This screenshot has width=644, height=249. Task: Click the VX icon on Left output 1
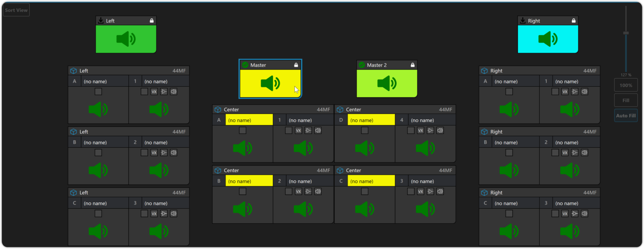pos(154,92)
